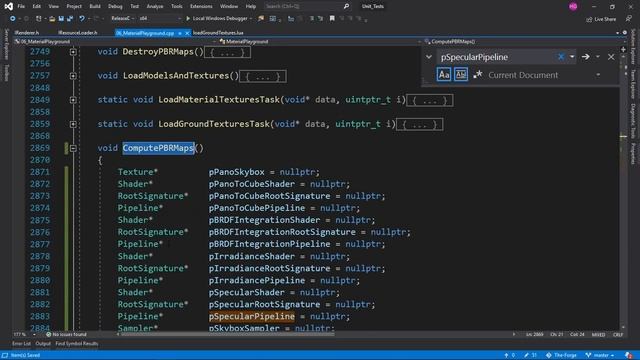Switch to the IRenderer.h tab
Screen dimensions: 640x360
(27, 33)
